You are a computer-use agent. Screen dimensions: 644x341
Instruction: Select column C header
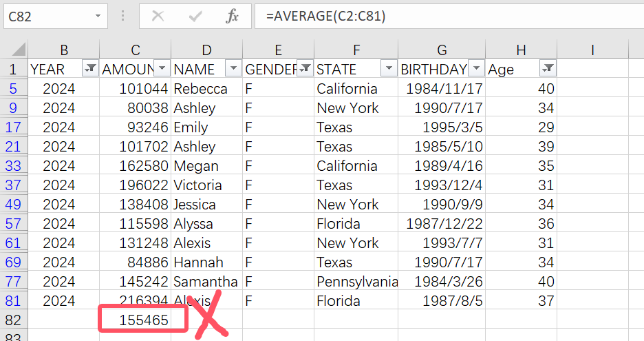click(x=136, y=50)
